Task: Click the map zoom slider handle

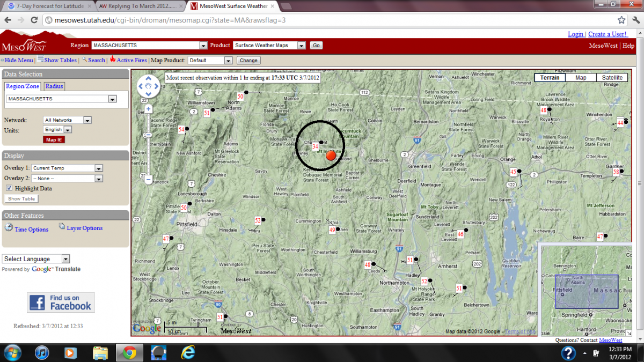Action: coord(148,136)
